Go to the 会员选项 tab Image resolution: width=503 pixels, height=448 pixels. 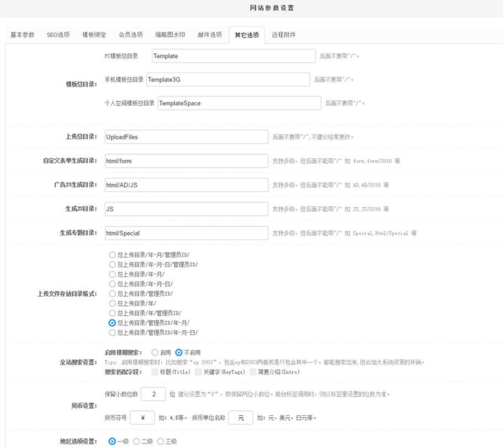131,35
